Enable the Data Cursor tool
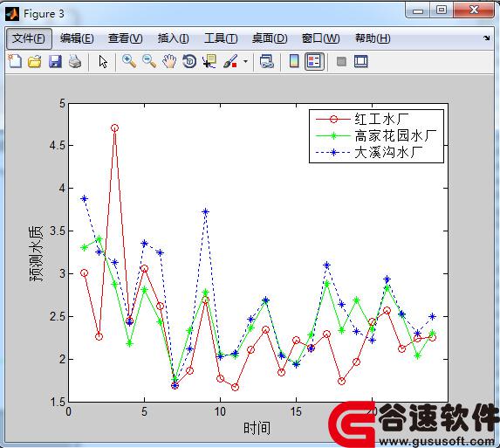This screenshot has height=448, width=500. (209, 61)
